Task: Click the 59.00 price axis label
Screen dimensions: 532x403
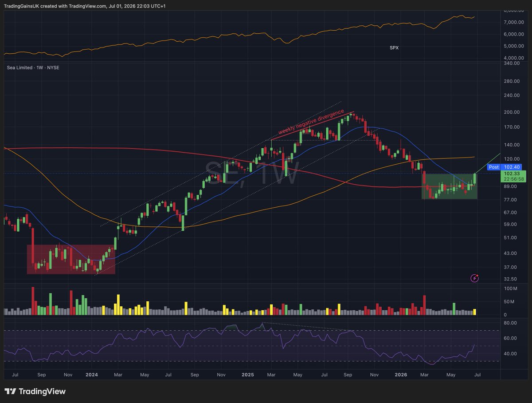Action: pyautogui.click(x=511, y=224)
